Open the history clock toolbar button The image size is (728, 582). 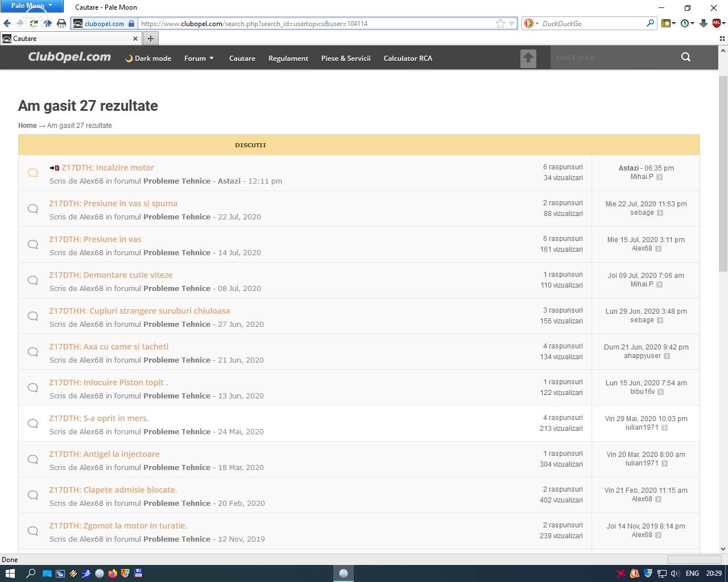(x=688, y=23)
